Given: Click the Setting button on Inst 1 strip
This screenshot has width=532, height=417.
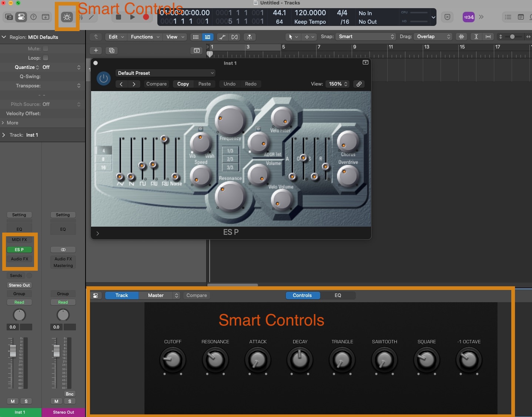Looking at the screenshot, I should point(19,215).
